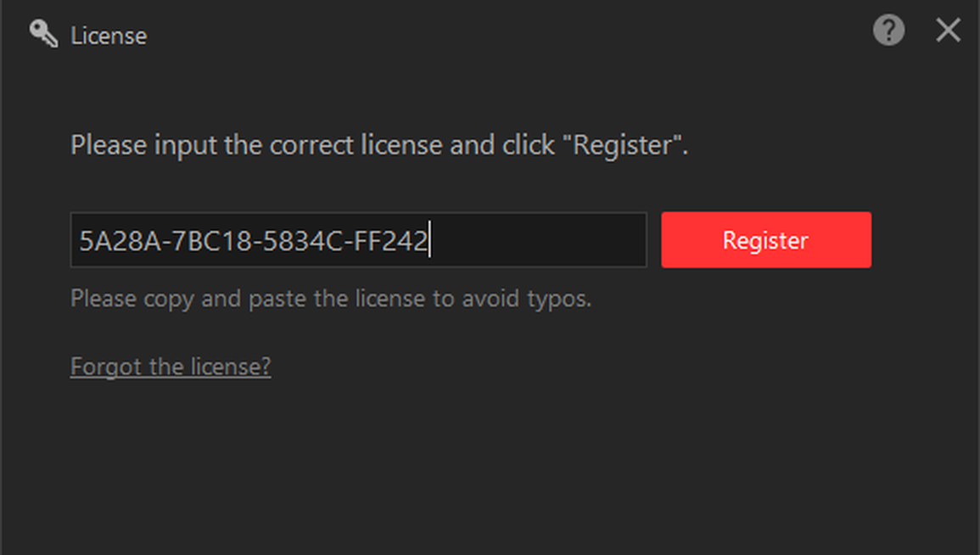Open help via the question mark icon

pos(888,30)
